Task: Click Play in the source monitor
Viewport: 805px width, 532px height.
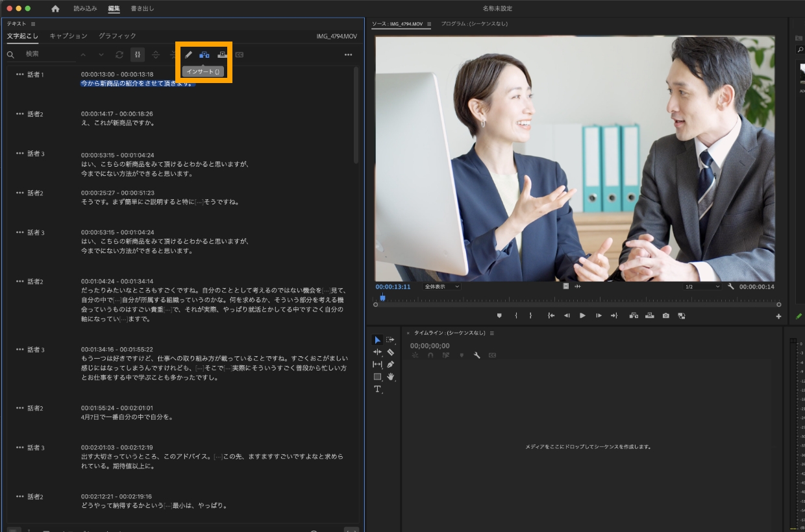Action: tap(582, 316)
